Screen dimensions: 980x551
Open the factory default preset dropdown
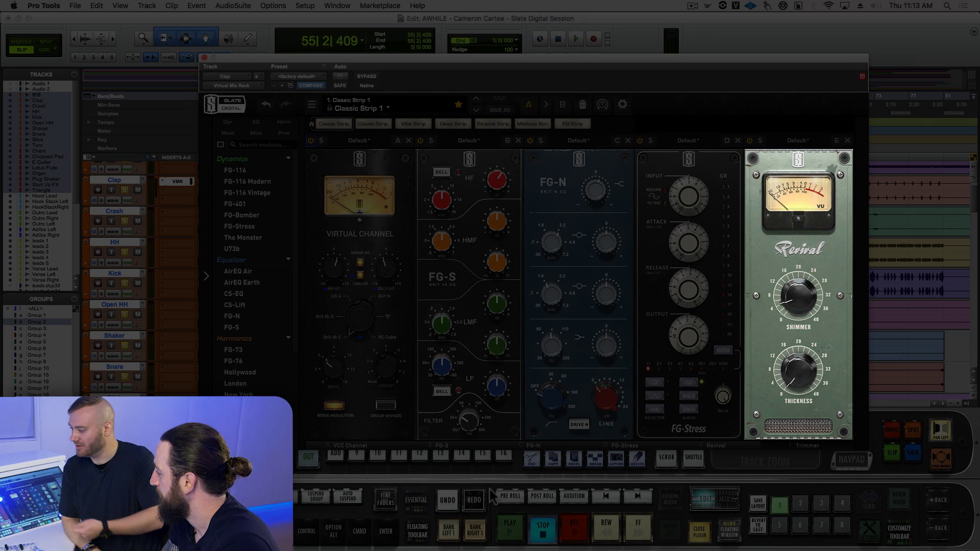(299, 77)
